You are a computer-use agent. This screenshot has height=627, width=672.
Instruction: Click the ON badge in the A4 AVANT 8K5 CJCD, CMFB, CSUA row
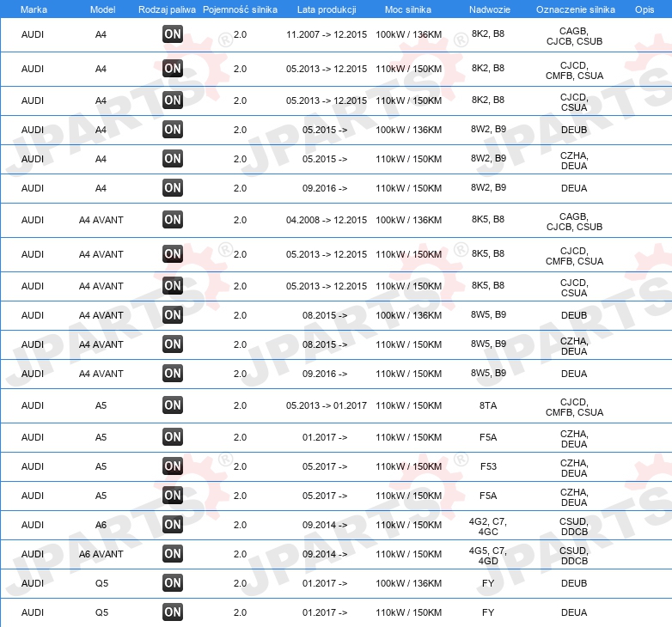[x=173, y=254]
